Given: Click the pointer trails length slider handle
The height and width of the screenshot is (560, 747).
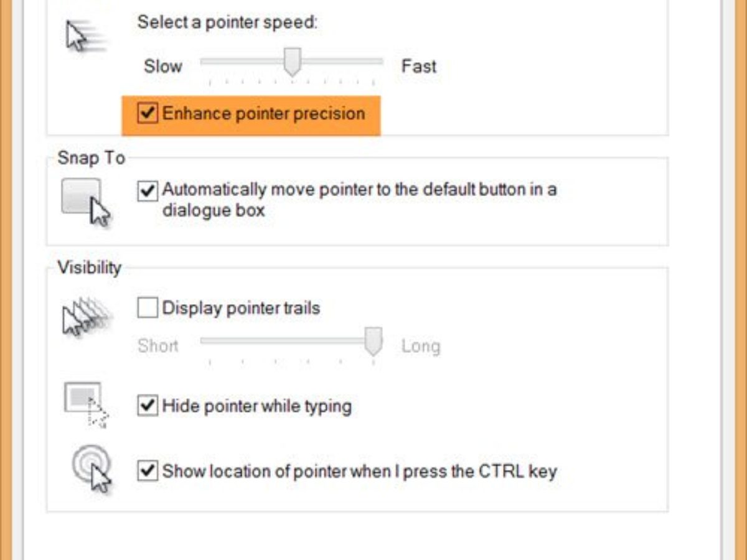Looking at the screenshot, I should click(373, 342).
